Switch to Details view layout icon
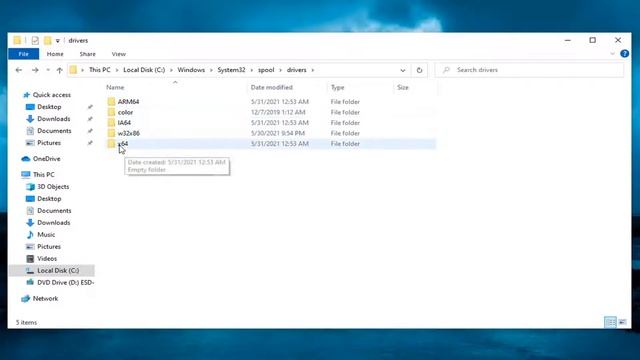The height and width of the screenshot is (360, 640). (x=610, y=322)
